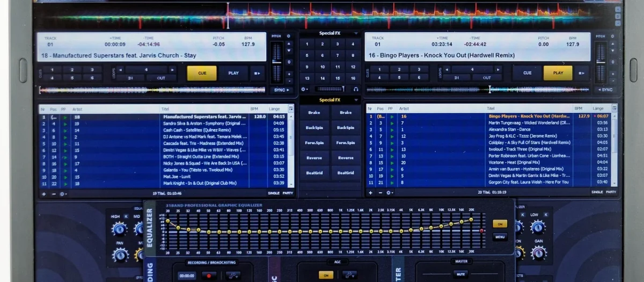
Task: Enable PARTY mode in left playlist
Action: pyautogui.click(x=288, y=193)
